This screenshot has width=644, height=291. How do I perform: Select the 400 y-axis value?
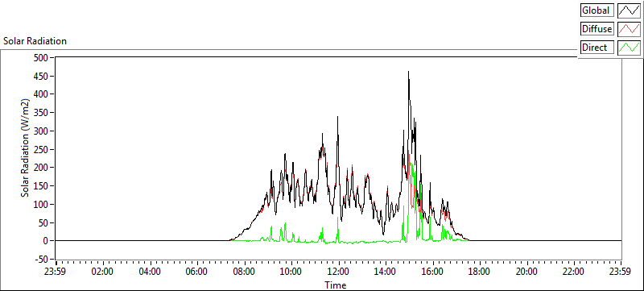[40, 94]
